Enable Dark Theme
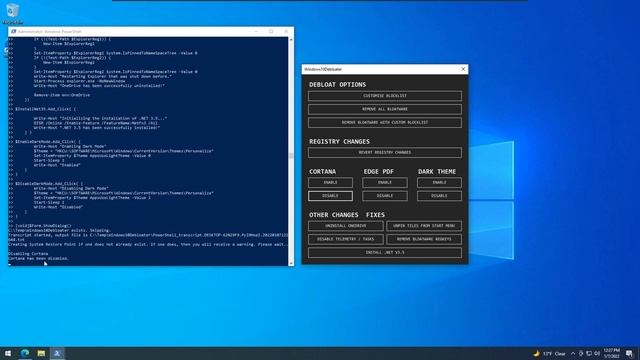 point(439,182)
